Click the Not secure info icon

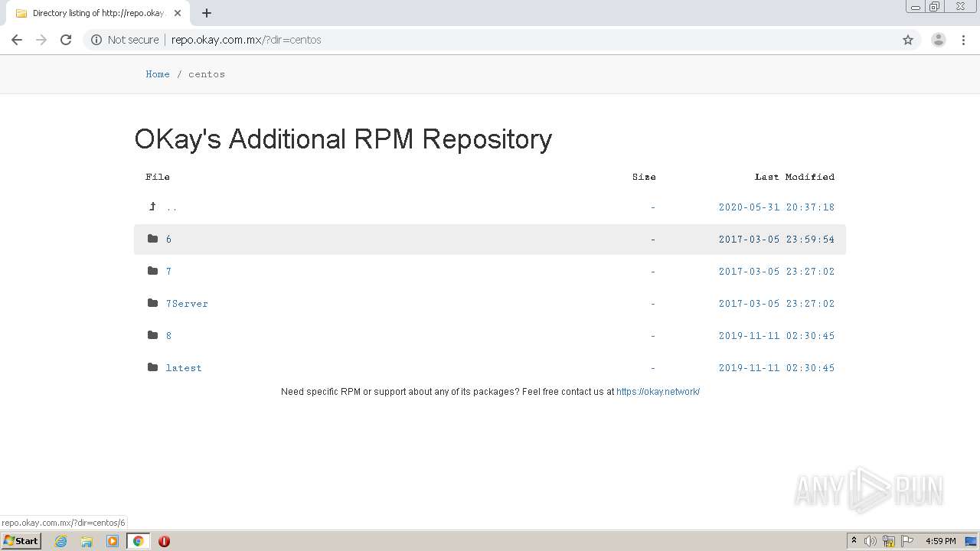click(x=96, y=40)
